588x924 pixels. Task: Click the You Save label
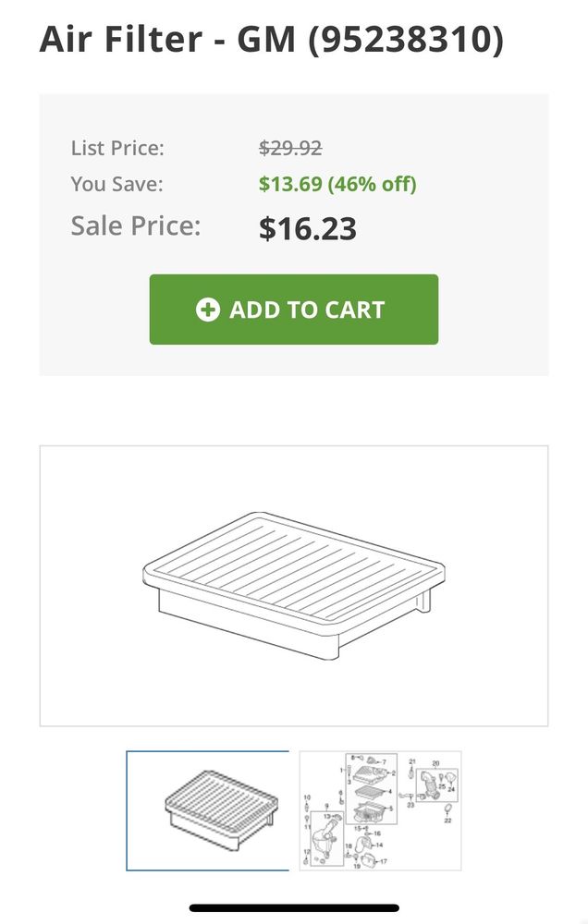(116, 184)
